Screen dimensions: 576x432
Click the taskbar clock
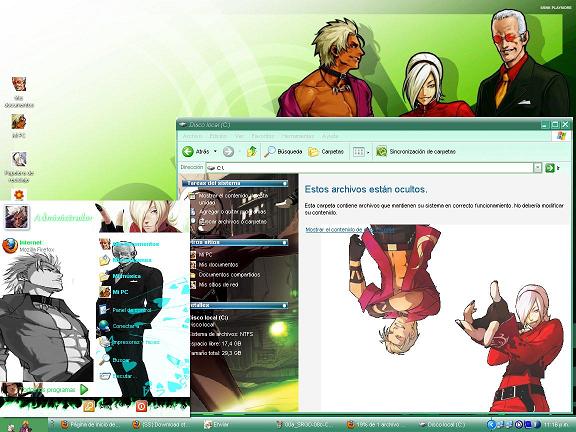tap(557, 425)
